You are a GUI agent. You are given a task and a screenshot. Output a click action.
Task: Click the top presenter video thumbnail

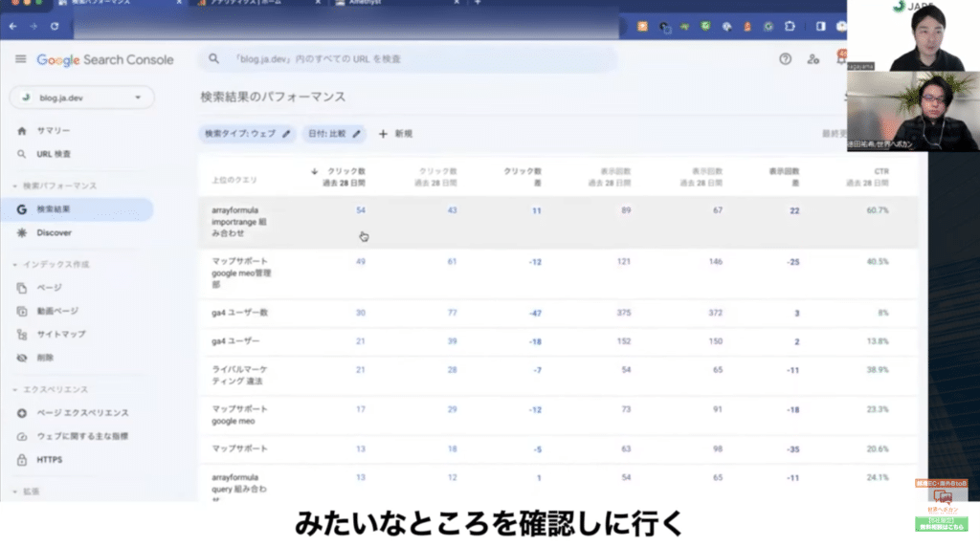point(913,35)
